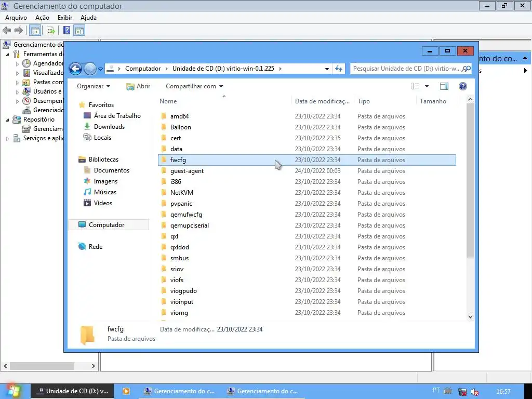Select the viostor-adjacent viorng folder

click(307, 312)
